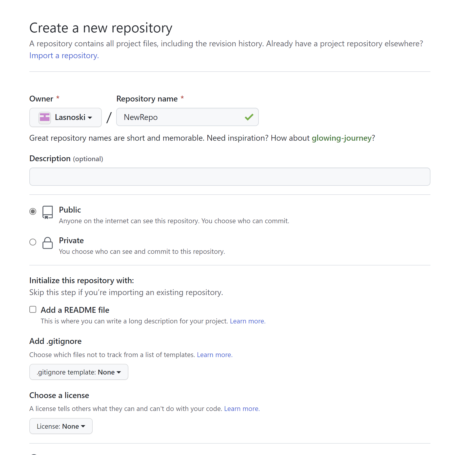Click the Private option label

71,240
